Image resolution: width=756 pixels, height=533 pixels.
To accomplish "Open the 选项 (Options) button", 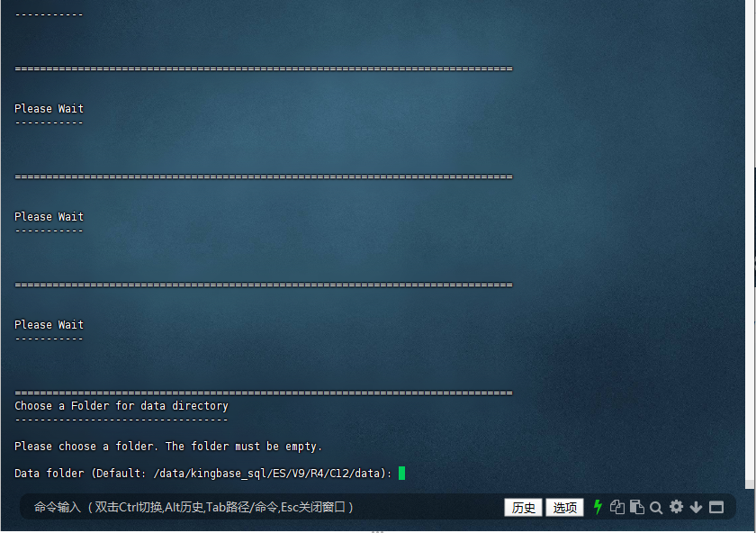I will 564,508.
